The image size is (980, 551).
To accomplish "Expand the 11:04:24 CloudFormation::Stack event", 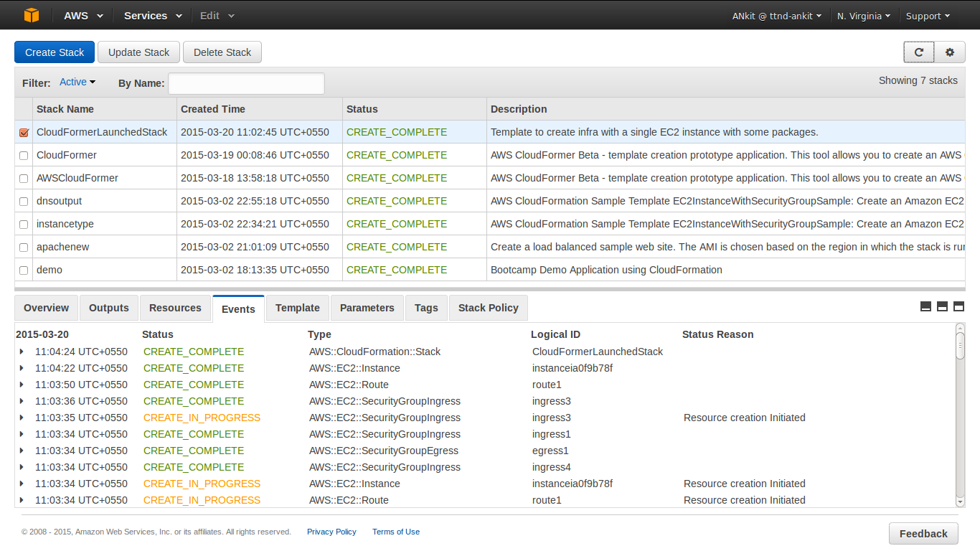I will (22, 352).
